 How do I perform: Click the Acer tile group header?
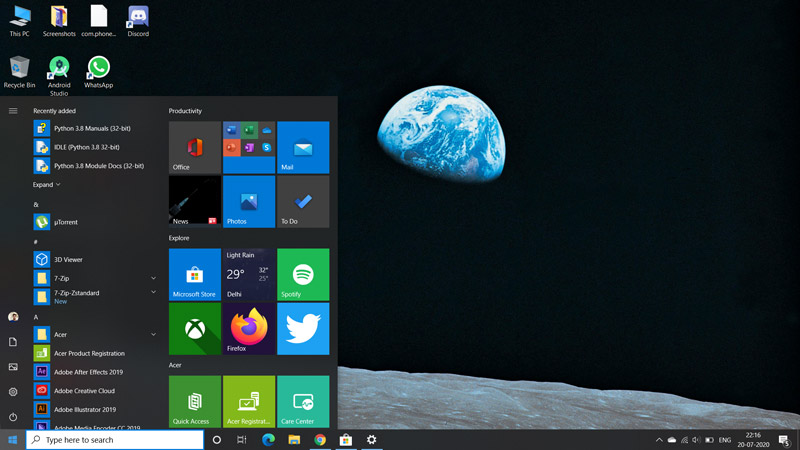[175, 365]
